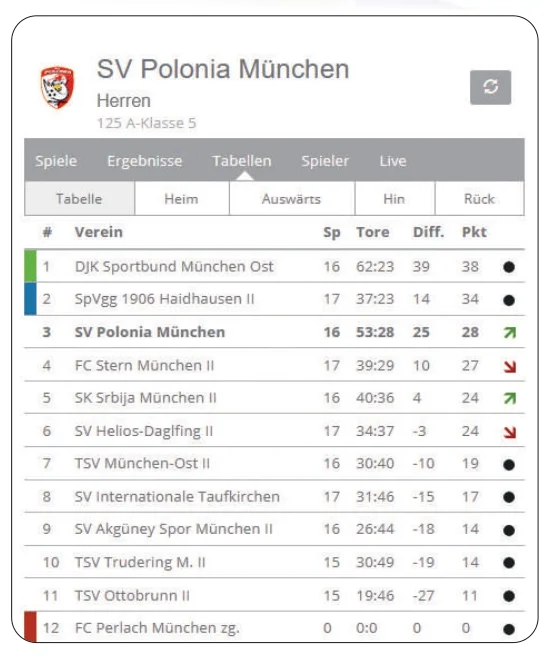
Task: Click green up arrow for SV Polonia München
Action: pos(509,333)
